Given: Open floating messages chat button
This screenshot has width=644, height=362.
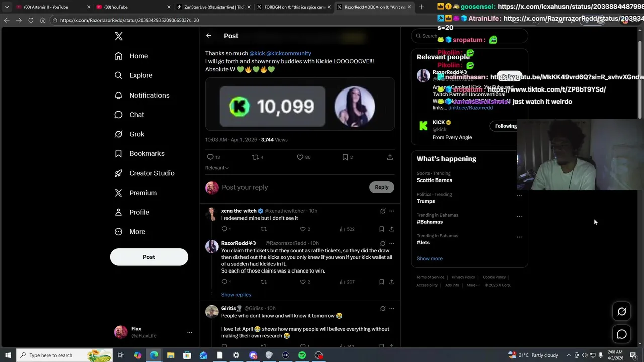Looking at the screenshot, I should (x=622, y=334).
